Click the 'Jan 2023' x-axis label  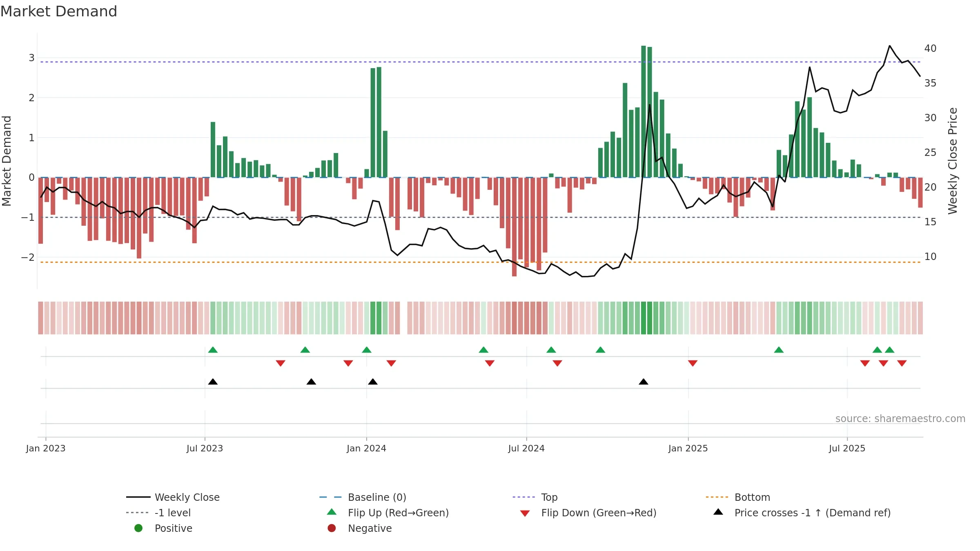coord(46,448)
